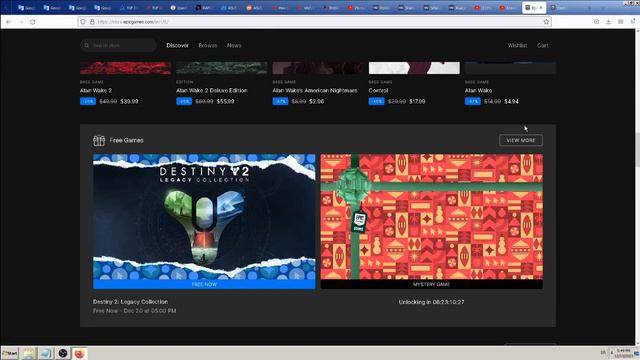640x360 pixels.
Task: Click the 'Free Now - Dec 20' date text
Action: point(135,311)
